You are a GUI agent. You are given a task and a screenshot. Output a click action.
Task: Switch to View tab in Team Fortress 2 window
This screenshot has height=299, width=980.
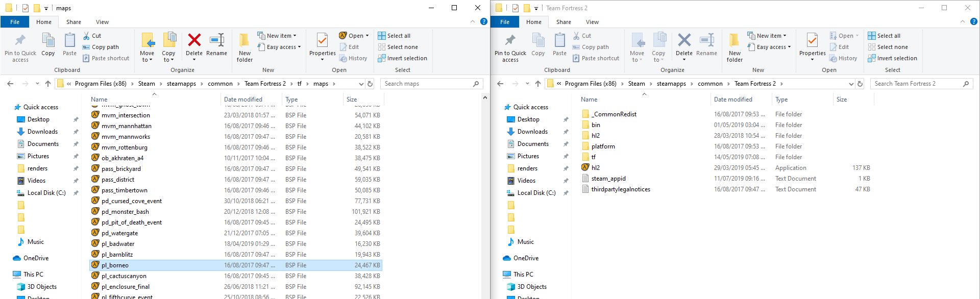[x=592, y=22]
